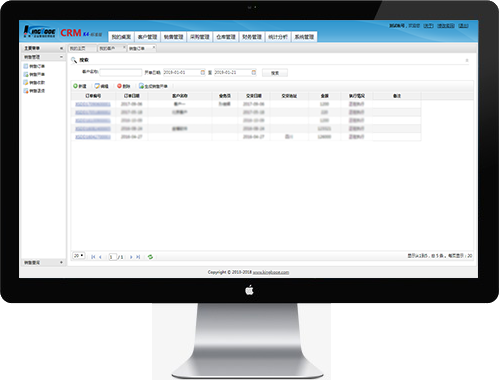499x380 pixels.
Task: Open the first order number link
Action: pos(93,104)
